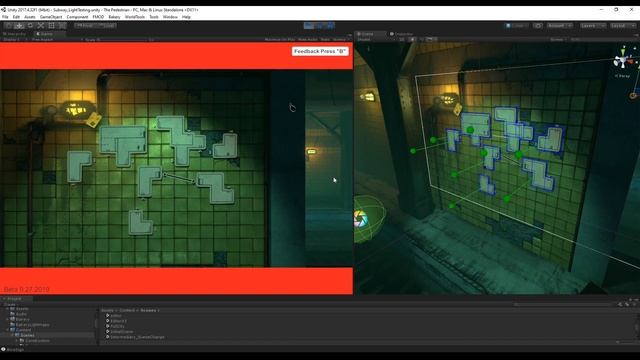The width and height of the screenshot is (640, 360).
Task: Click the warning icon in the status bar
Action: [3, 349]
